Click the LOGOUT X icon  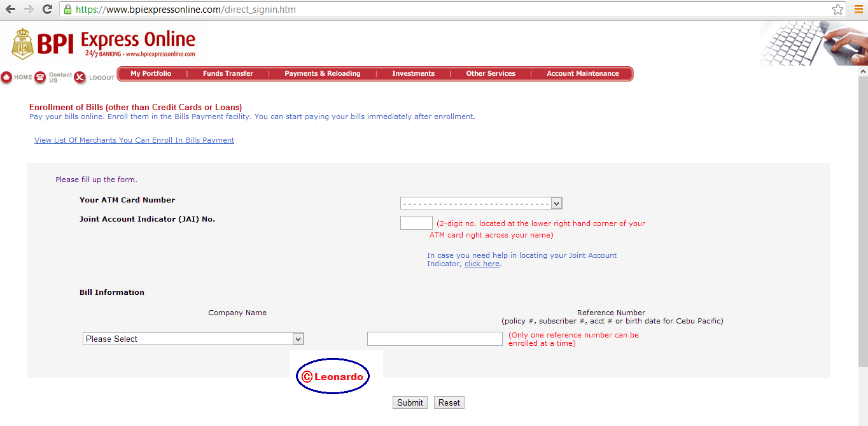click(x=80, y=77)
